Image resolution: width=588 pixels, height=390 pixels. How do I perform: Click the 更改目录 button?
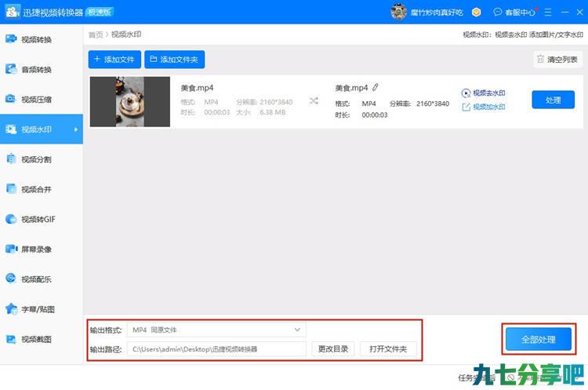pos(333,349)
